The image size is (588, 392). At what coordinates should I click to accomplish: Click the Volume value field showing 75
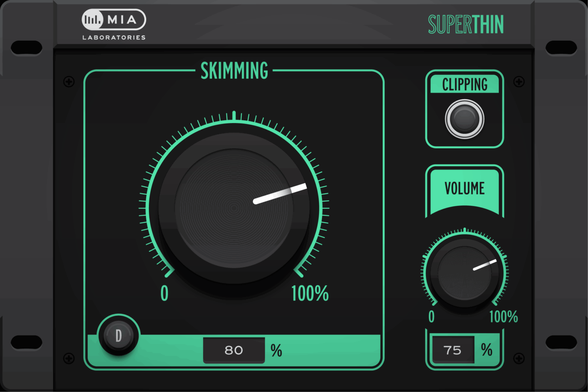[x=453, y=350]
